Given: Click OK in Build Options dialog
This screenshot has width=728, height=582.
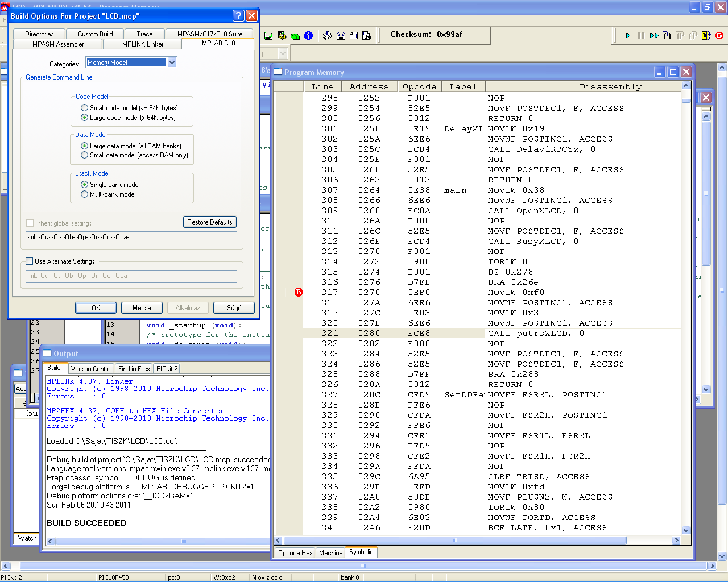Looking at the screenshot, I should point(96,308).
